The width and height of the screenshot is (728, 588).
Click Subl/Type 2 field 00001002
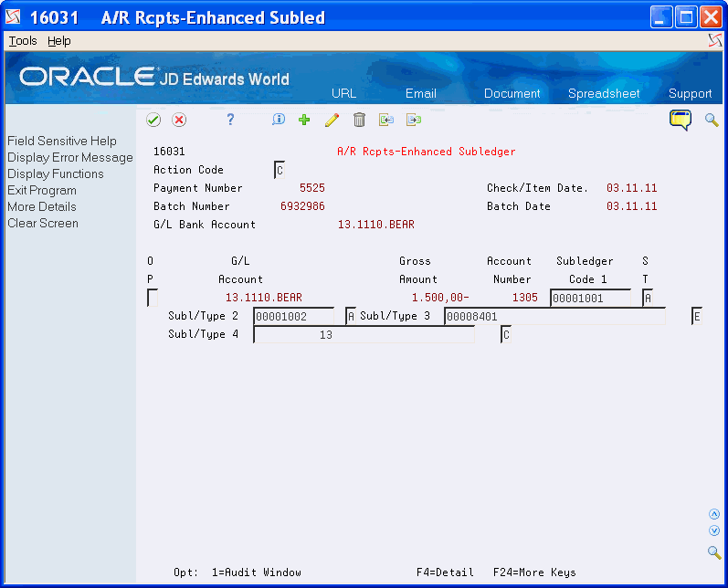[x=294, y=317]
